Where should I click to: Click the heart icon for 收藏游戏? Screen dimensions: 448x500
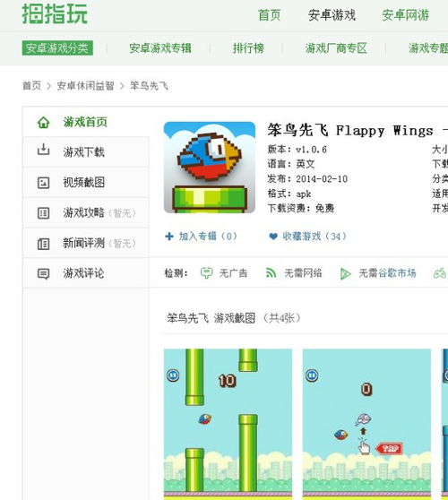pyautogui.click(x=273, y=237)
